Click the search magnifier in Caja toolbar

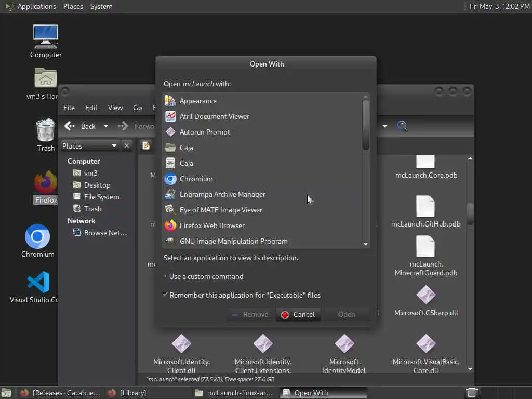point(403,126)
